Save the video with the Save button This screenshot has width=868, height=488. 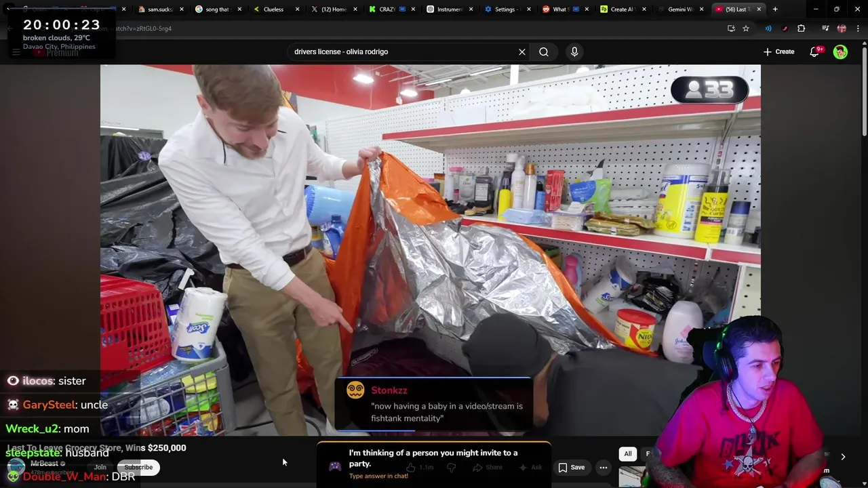click(x=571, y=467)
